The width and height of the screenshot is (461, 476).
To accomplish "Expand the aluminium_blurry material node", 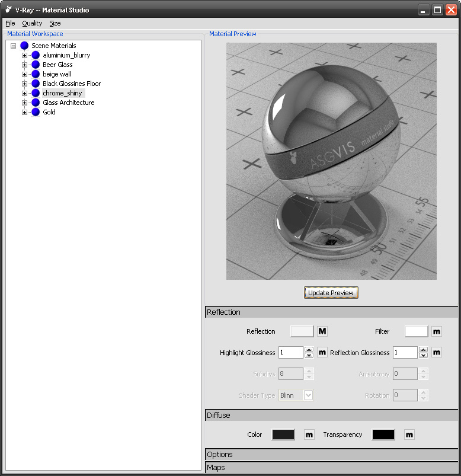I will tap(24, 55).
